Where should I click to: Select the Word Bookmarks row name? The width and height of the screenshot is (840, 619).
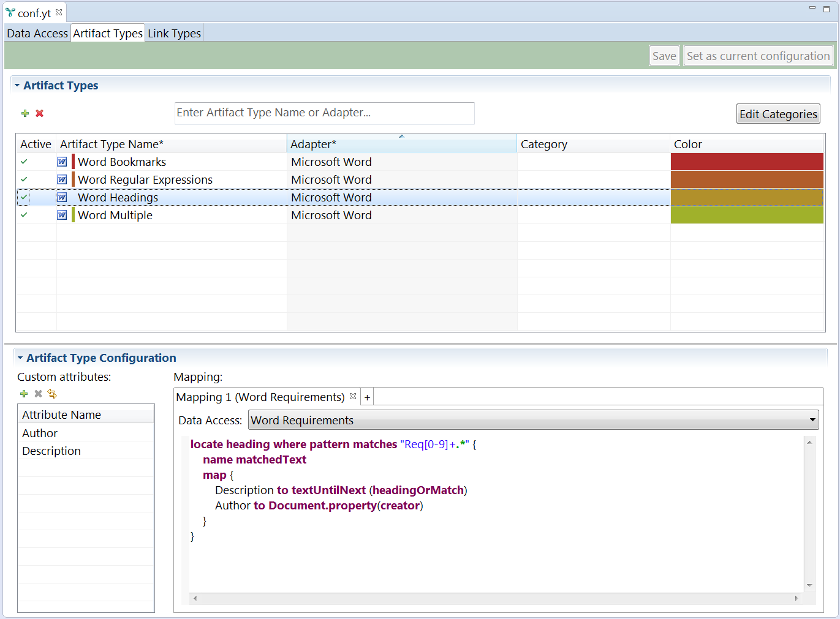pyautogui.click(x=122, y=162)
